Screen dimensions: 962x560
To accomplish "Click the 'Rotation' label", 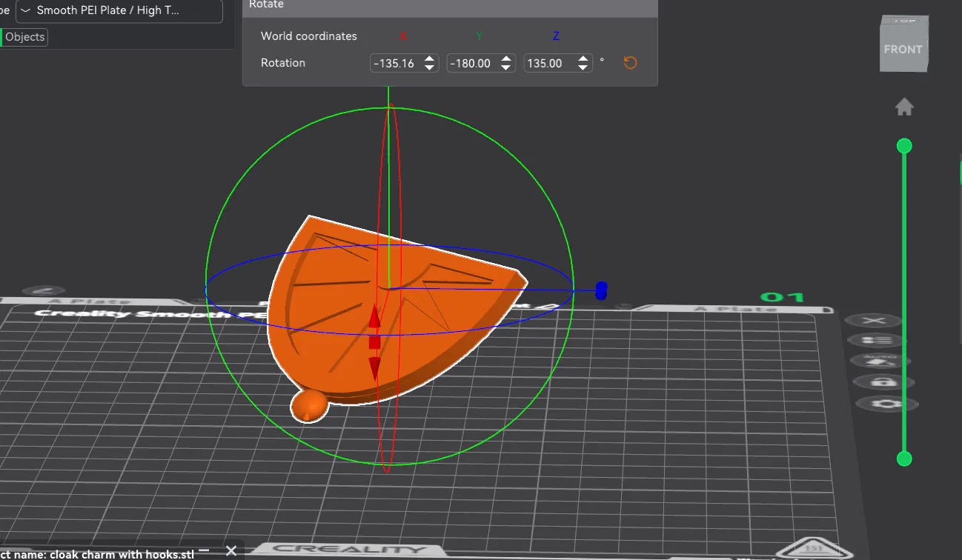I will point(283,63).
